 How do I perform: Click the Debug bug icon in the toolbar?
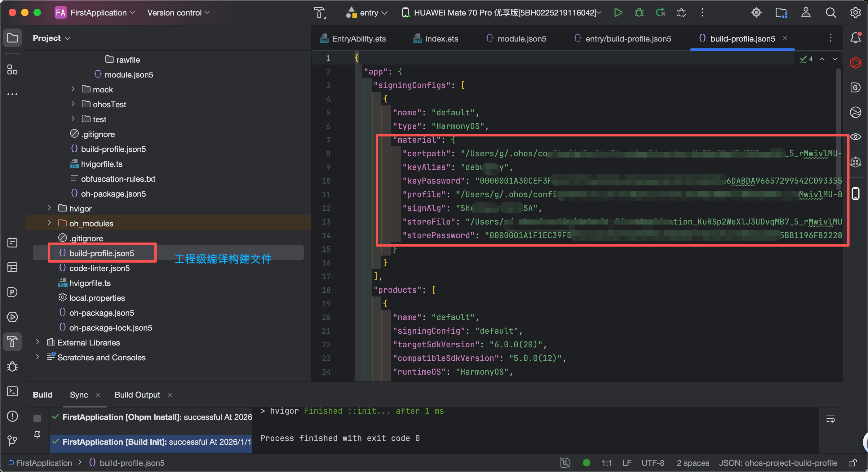click(x=639, y=13)
